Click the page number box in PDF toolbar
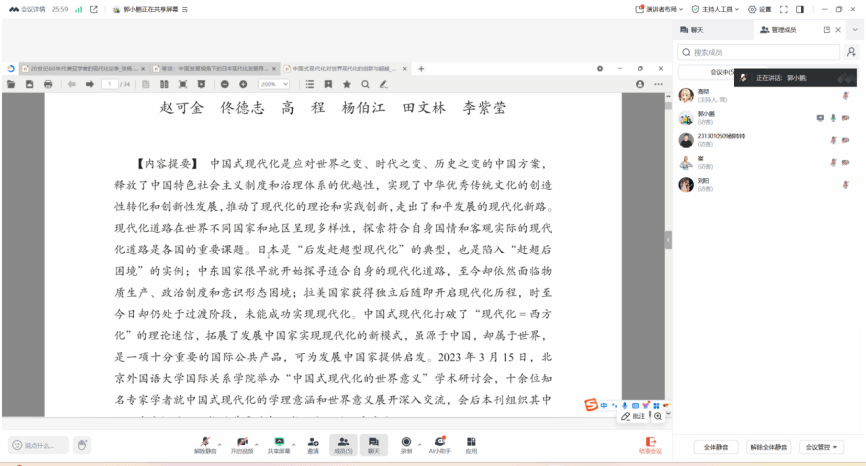Image resolution: width=866 pixels, height=466 pixels. (109, 85)
